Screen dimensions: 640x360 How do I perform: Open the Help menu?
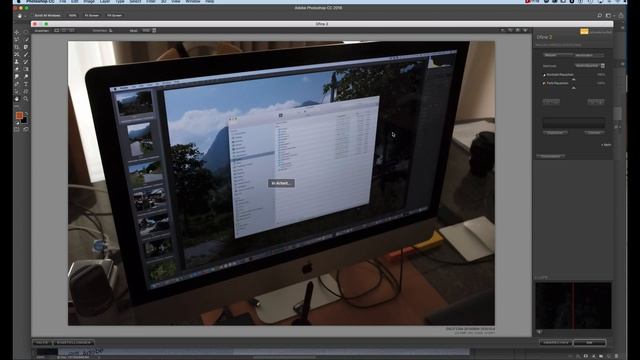[209, 2]
